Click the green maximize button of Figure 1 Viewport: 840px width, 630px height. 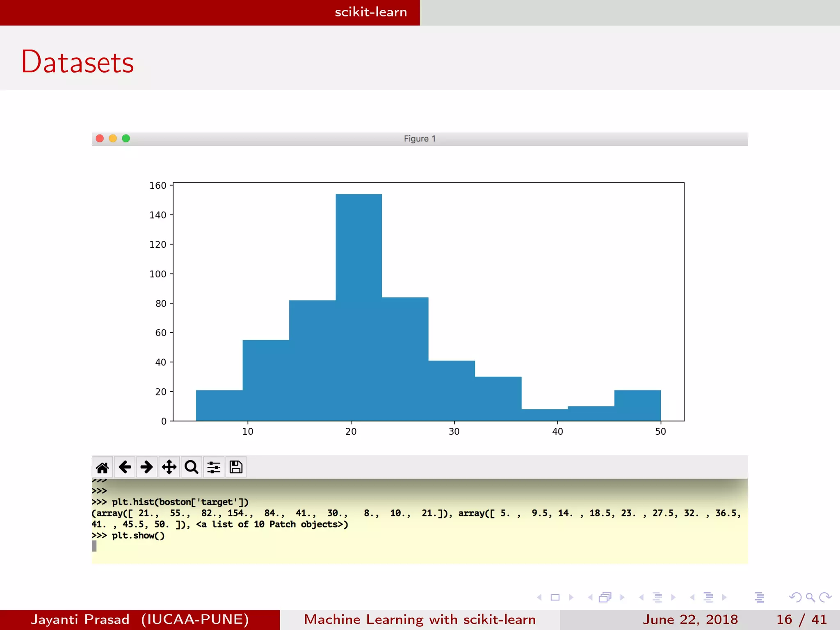pyautogui.click(x=126, y=138)
